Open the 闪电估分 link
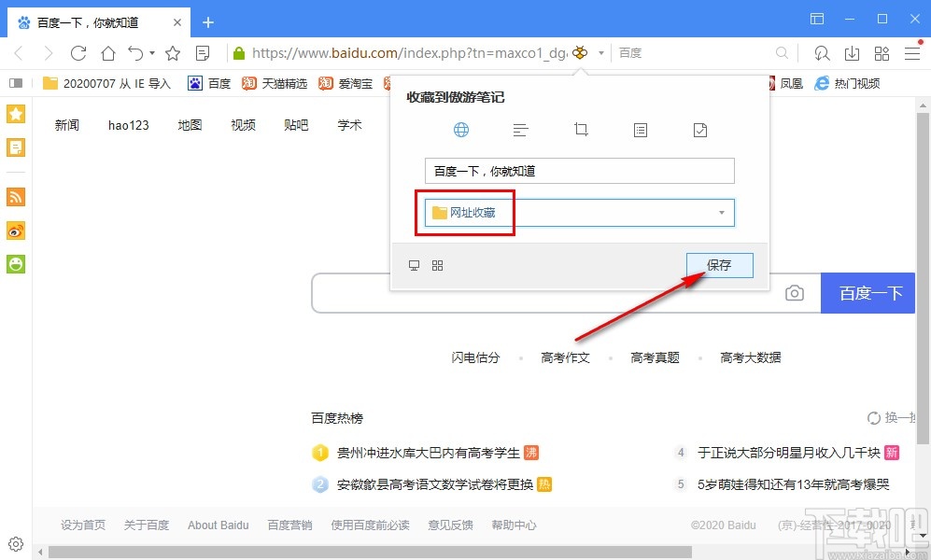This screenshot has height=560, width=931. pyautogui.click(x=475, y=357)
